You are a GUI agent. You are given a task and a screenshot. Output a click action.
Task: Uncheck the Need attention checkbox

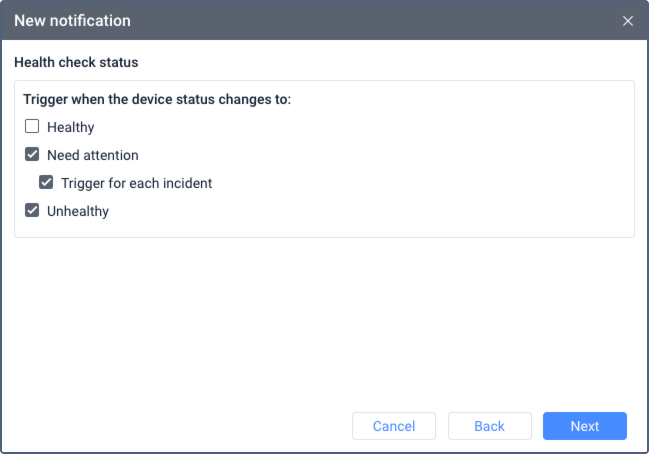pyautogui.click(x=32, y=155)
